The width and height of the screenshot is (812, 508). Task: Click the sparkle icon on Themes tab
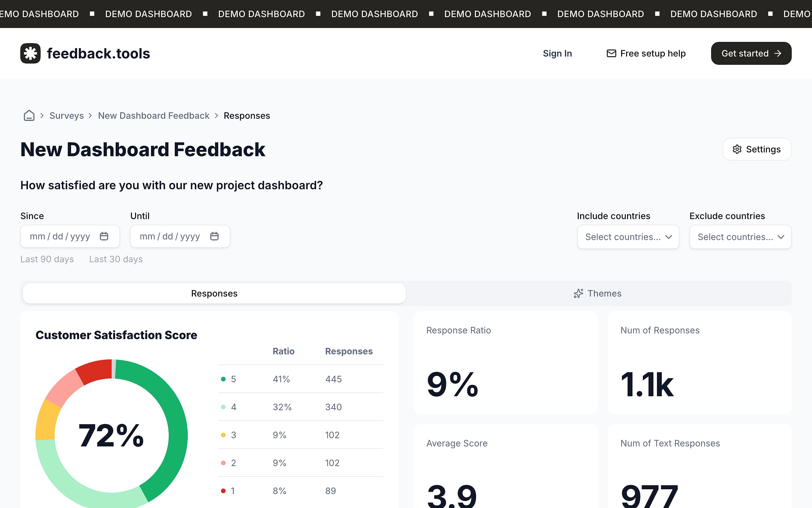point(578,293)
